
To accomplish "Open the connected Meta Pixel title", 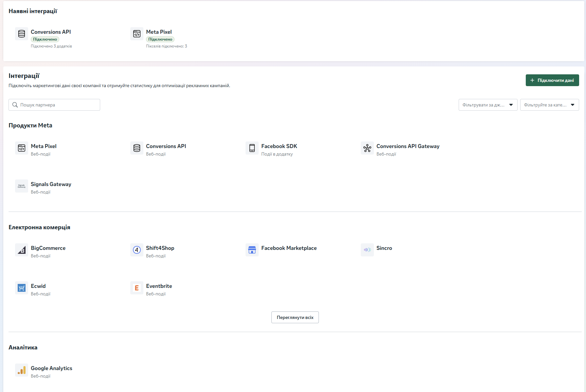I will tap(159, 32).
